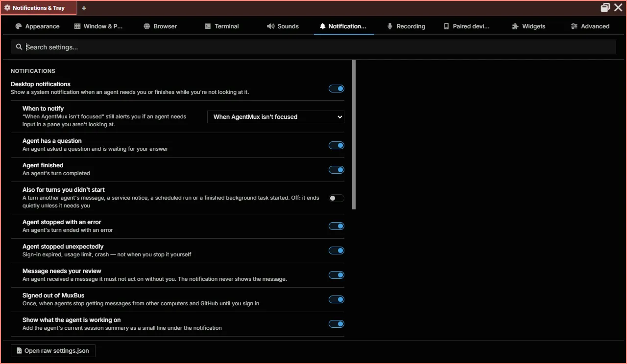Click the settings list vertical scrollbar

[x=354, y=135]
